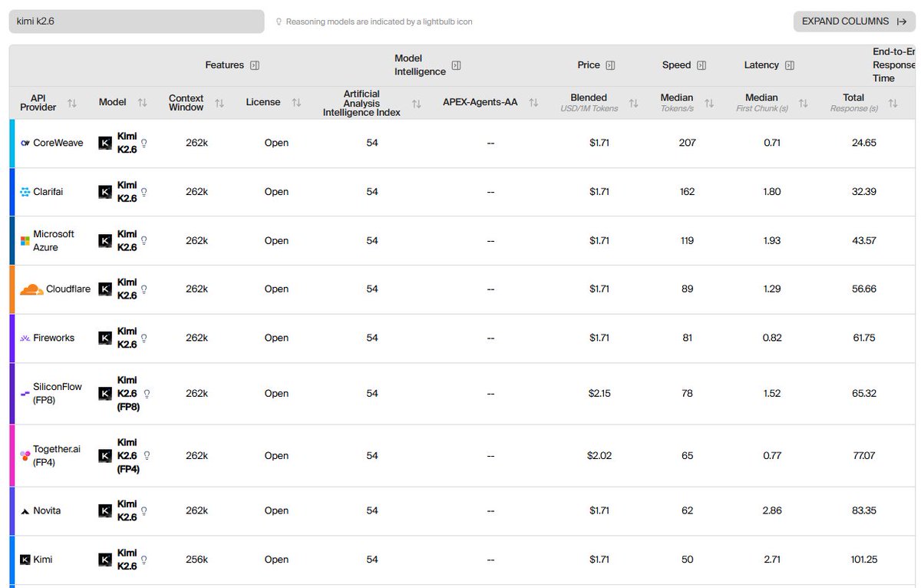Open the Together.ai (FP4) provider link

[x=57, y=456]
